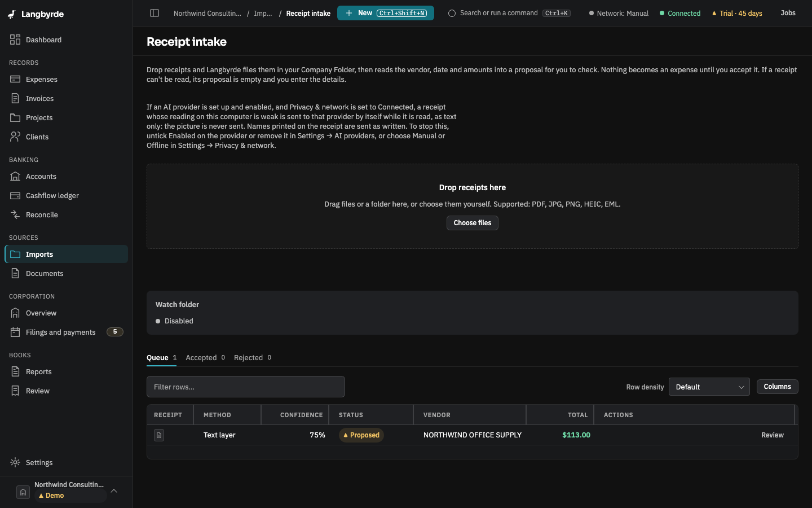The width and height of the screenshot is (812, 508).
Task: Open Invoices from its sidebar icon
Action: pos(15,98)
